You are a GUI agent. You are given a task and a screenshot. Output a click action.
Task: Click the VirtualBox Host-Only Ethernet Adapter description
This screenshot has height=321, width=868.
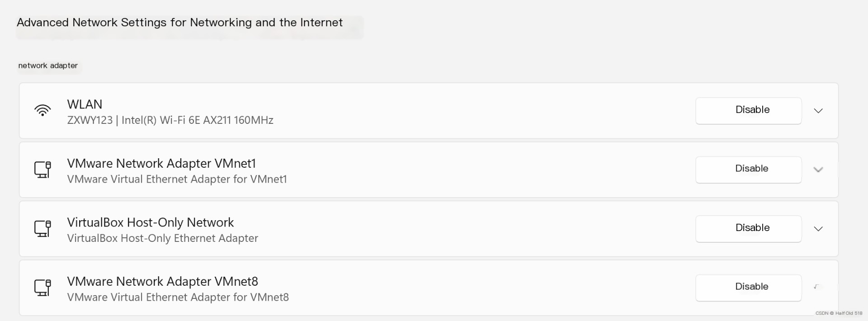click(x=162, y=238)
